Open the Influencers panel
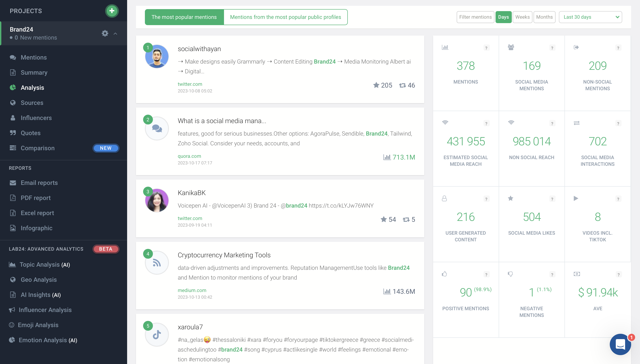 (36, 118)
